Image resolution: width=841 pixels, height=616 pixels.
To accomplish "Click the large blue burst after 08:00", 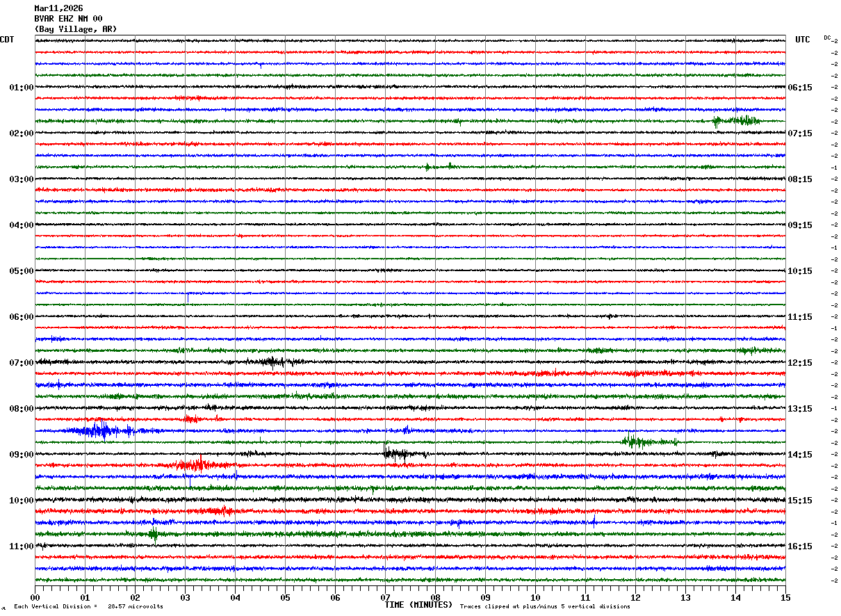I will tap(101, 430).
